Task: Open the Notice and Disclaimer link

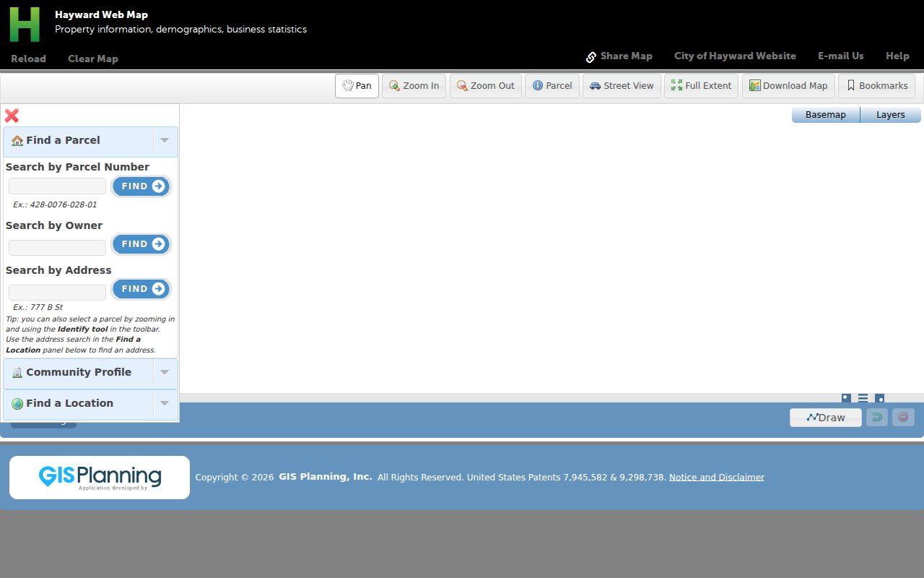Action: 717,478
